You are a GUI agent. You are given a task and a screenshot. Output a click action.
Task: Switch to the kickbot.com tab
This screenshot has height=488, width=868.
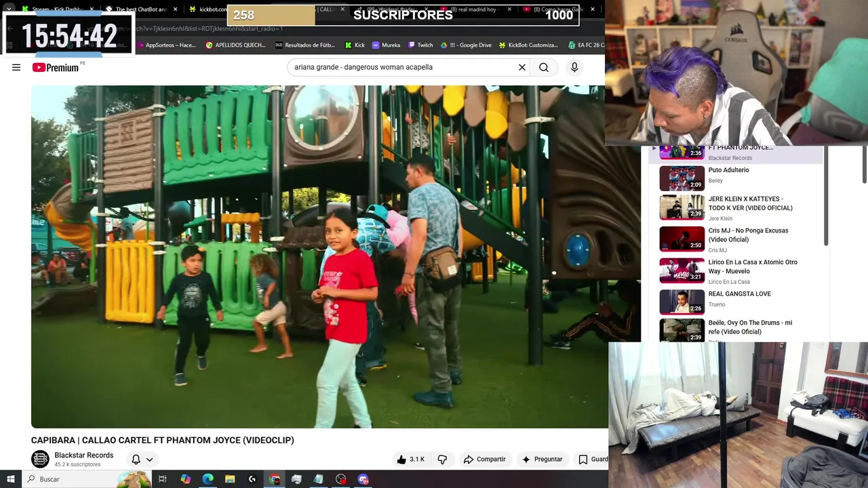point(207,9)
